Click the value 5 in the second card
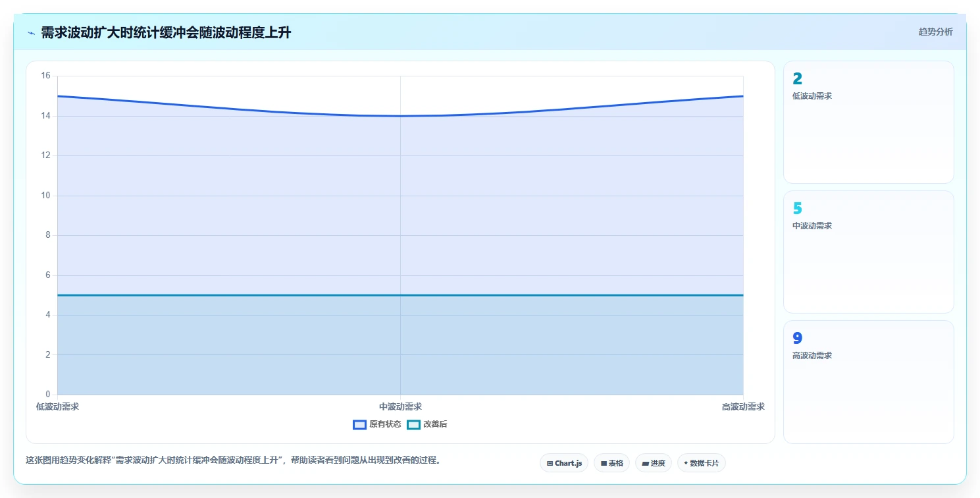Screen dimensions: 980x498 tap(797, 209)
